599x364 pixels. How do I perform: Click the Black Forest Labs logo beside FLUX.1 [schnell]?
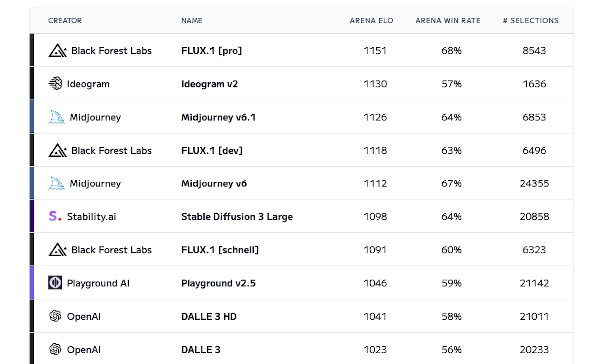point(57,250)
